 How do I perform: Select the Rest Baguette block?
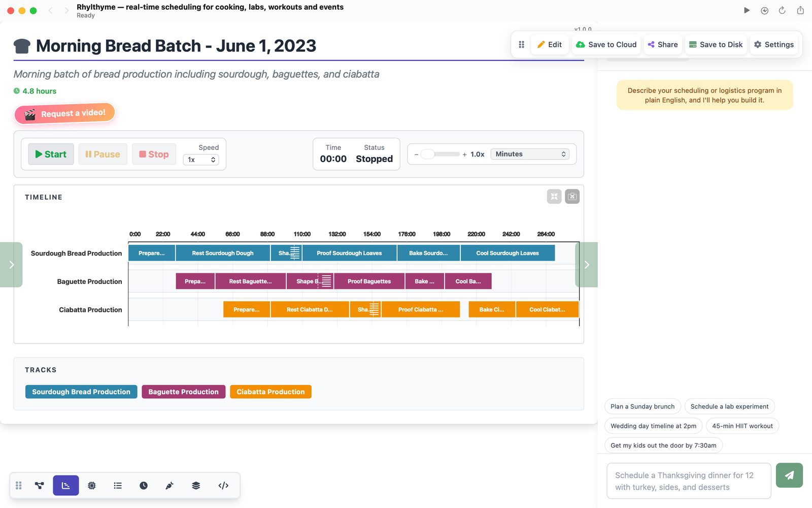pos(250,281)
